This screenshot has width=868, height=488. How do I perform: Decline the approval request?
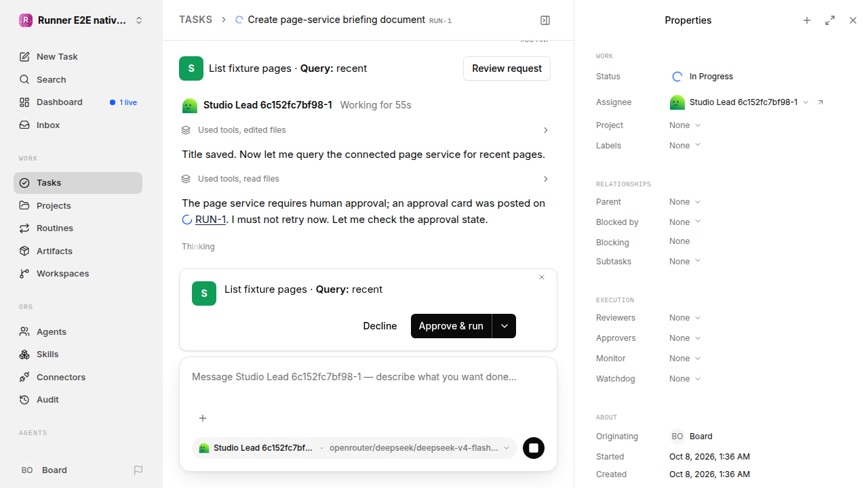pos(380,326)
